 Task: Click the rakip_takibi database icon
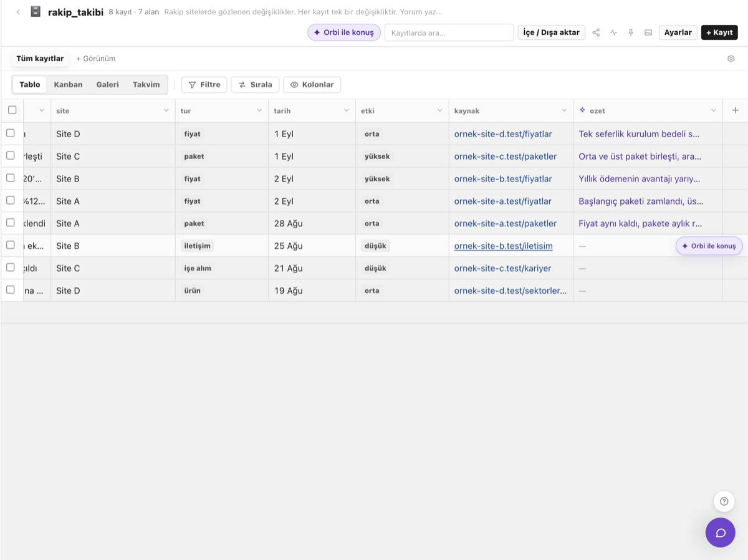36,12
